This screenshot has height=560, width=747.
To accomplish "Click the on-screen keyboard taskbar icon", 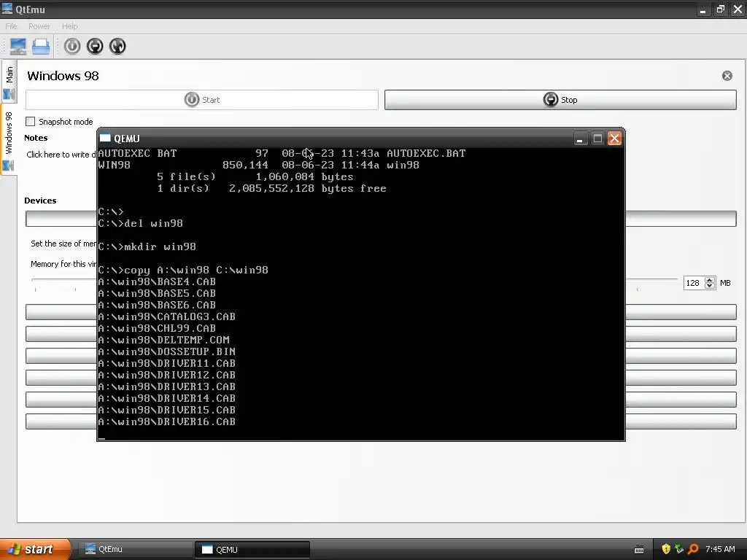I will 639,550.
